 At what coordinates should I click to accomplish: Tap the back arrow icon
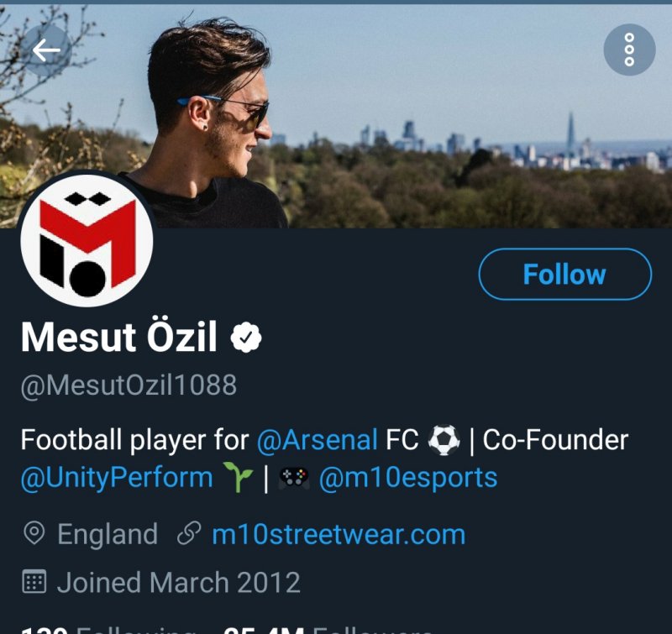46,50
